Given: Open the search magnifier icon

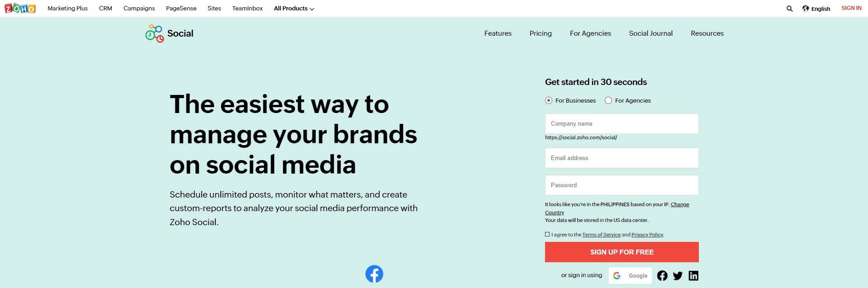Looking at the screenshot, I should point(789,9).
